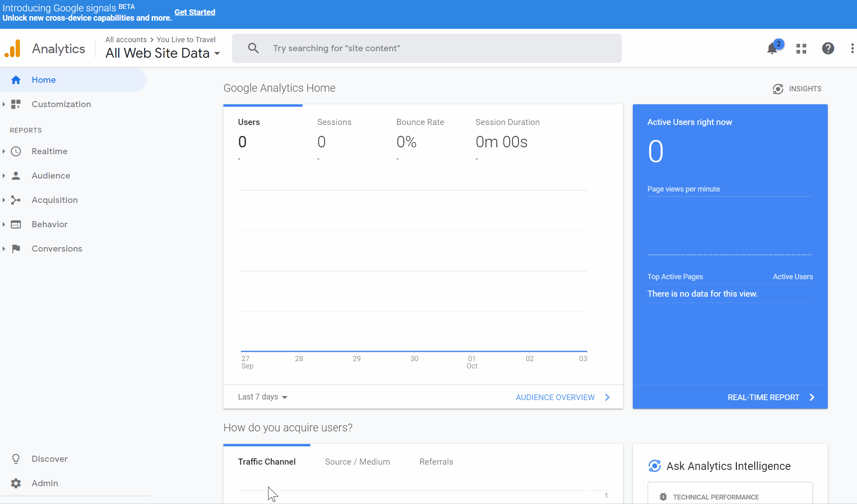
Task: Click the search magnifier icon
Action: (253, 48)
